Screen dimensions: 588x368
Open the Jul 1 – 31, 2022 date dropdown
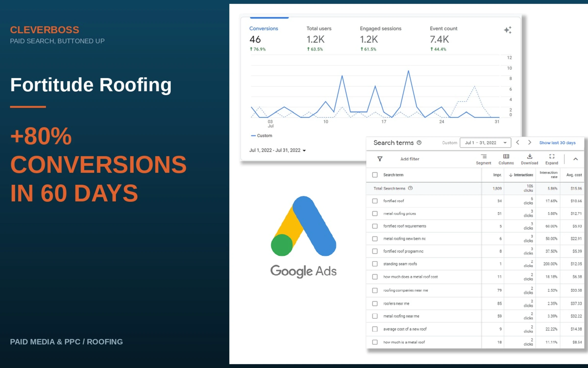pyautogui.click(x=485, y=143)
